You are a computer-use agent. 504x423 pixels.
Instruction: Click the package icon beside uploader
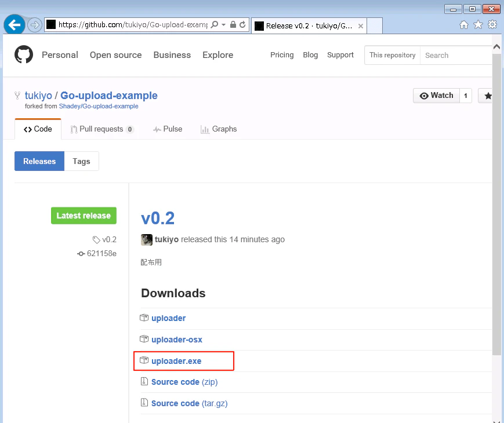point(144,318)
